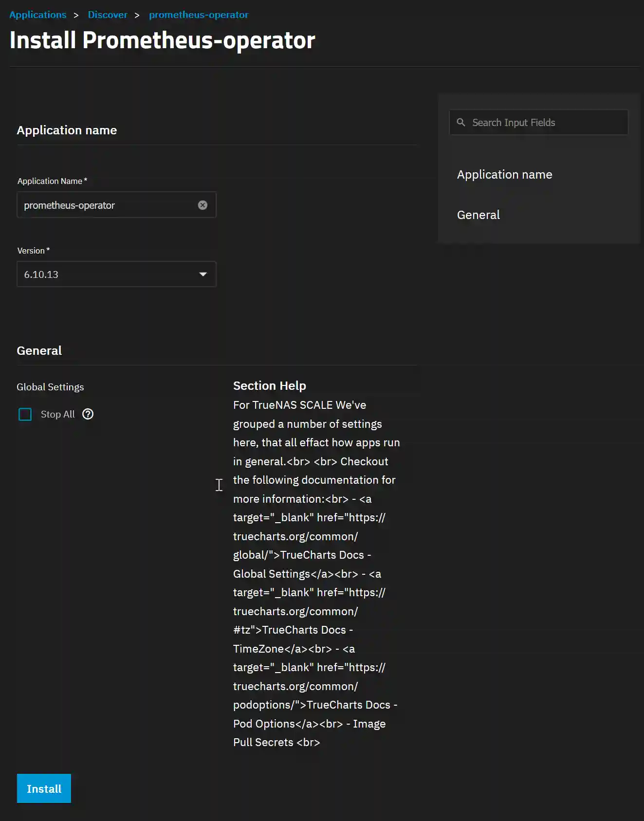Click the Application Name field label
Image resolution: width=644 pixels, height=821 pixels.
coord(53,181)
